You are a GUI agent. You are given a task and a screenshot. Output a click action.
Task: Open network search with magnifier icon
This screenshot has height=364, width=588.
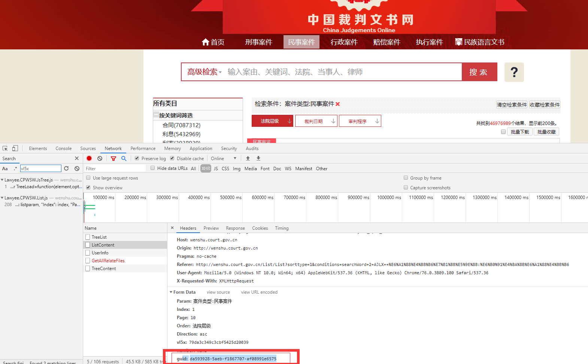click(x=124, y=158)
